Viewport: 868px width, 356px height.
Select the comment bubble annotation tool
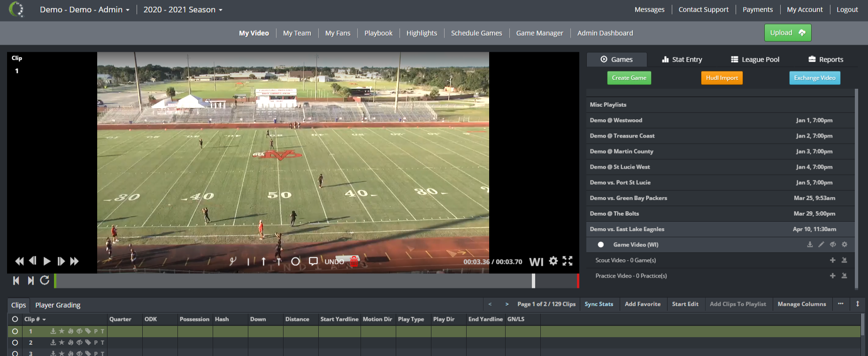313,261
